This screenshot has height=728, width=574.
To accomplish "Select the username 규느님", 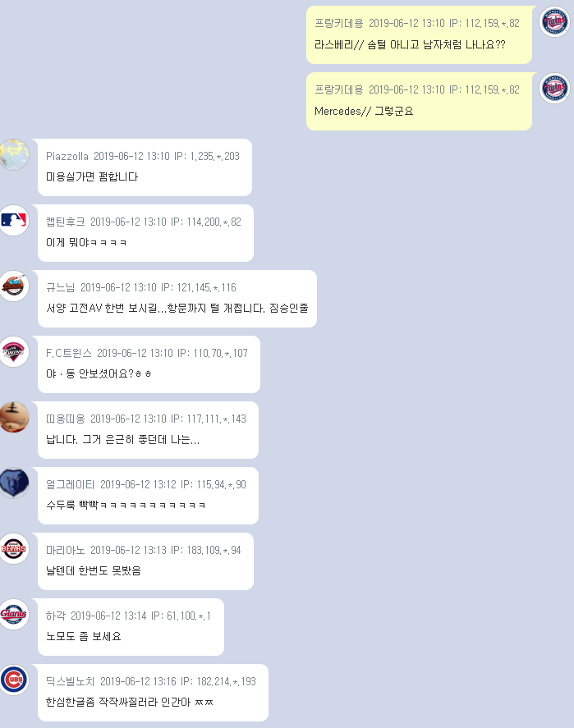I will pyautogui.click(x=61, y=287).
